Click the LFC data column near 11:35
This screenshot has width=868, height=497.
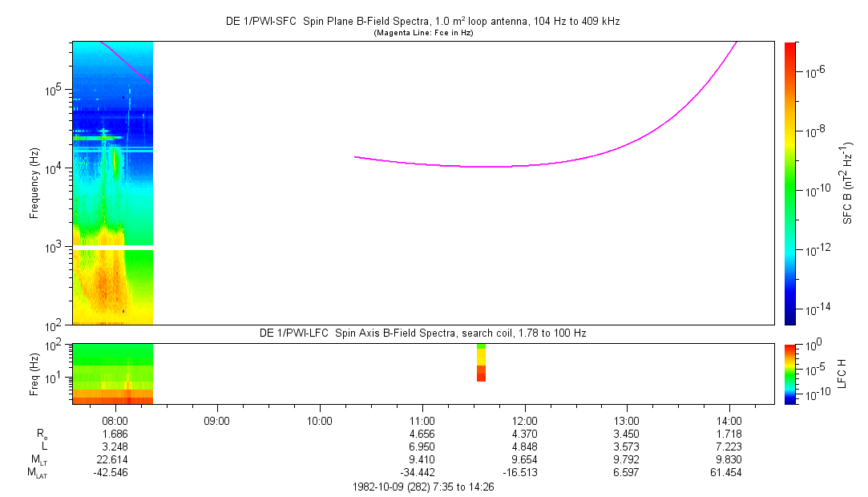tap(481, 362)
